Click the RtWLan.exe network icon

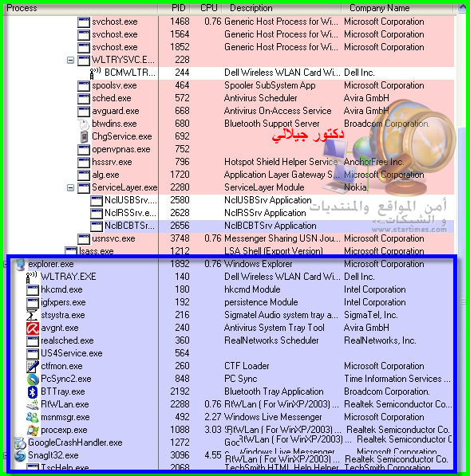pyautogui.click(x=33, y=404)
